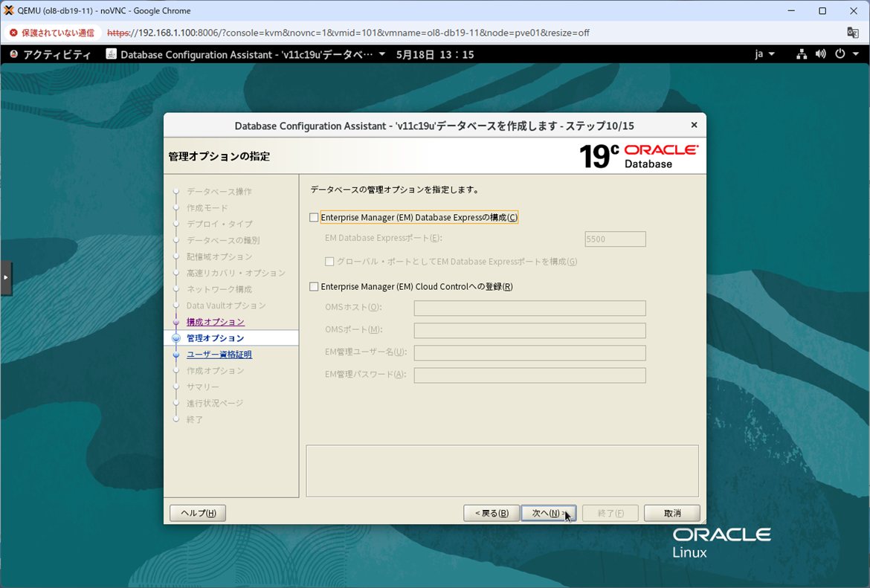Select the 管理オプション step

pyautogui.click(x=216, y=337)
